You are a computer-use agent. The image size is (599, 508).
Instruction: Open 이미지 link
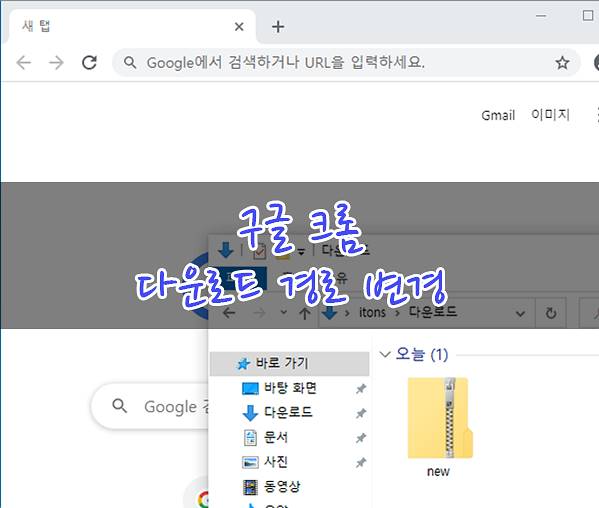550,115
